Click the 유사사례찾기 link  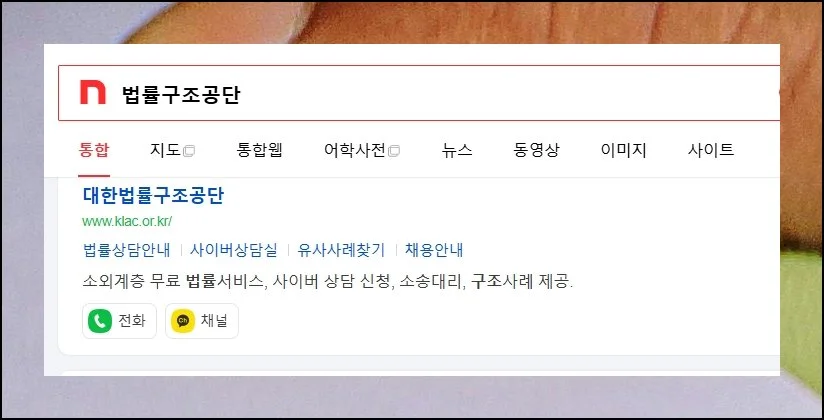click(x=341, y=250)
